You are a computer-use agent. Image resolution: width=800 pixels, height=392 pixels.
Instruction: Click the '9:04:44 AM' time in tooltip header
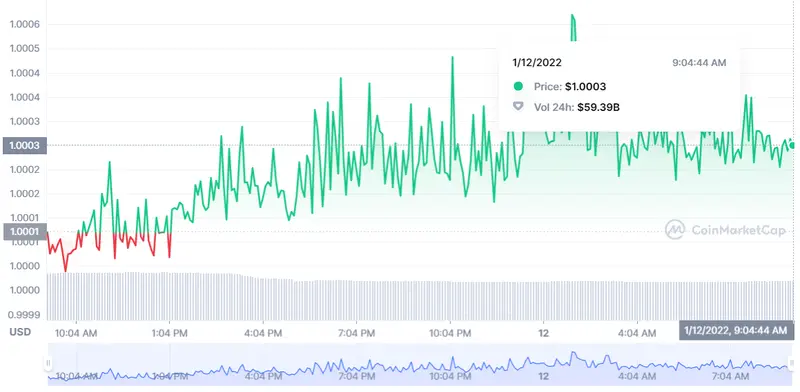[699, 63]
